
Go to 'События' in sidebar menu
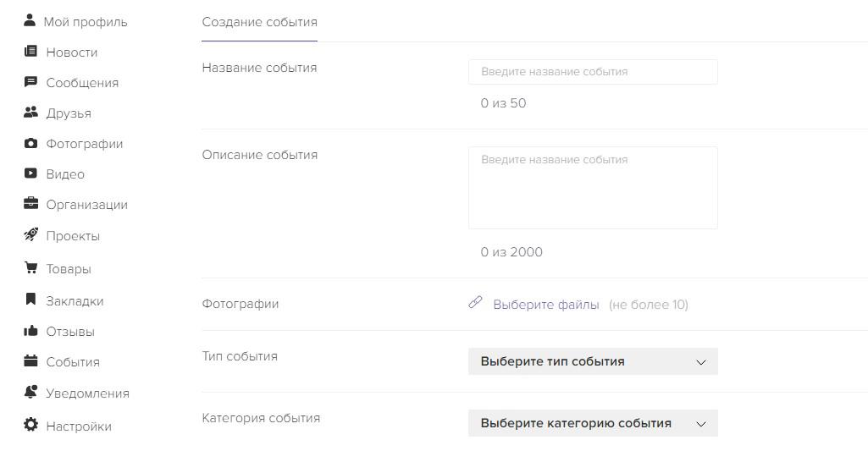(72, 362)
